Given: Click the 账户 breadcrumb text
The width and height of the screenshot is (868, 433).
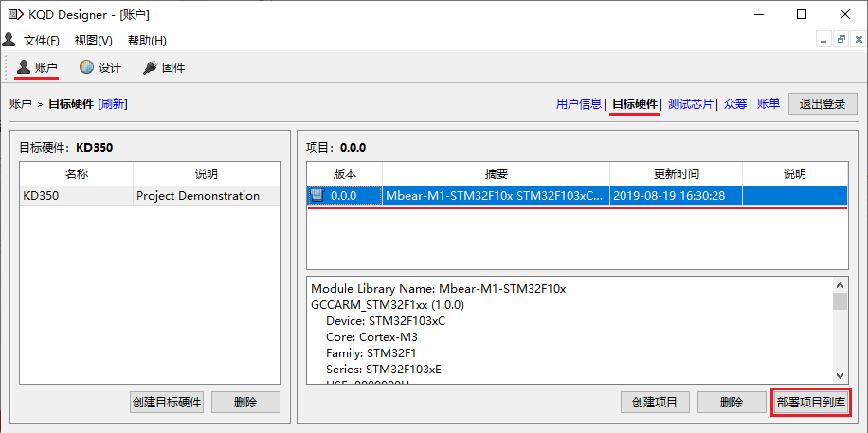Looking at the screenshot, I should [x=21, y=104].
